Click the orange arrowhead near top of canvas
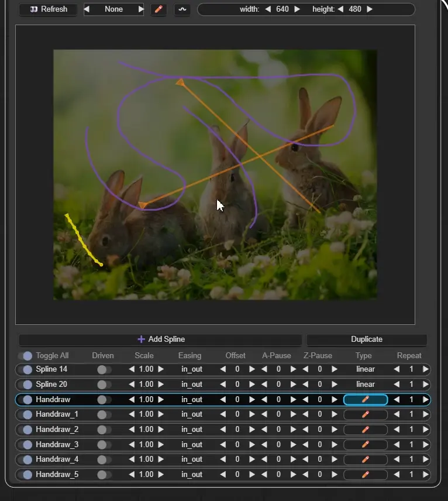Viewport: 448px width, 501px height. [180, 83]
